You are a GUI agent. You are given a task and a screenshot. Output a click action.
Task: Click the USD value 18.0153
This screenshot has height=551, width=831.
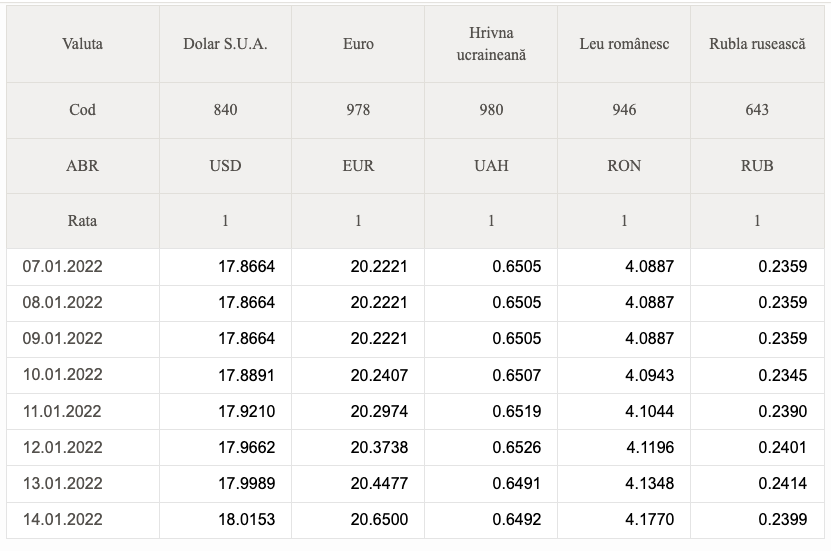coord(246,519)
